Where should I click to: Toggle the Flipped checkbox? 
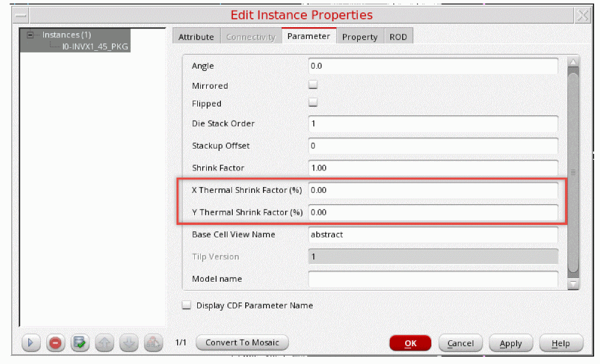coord(313,102)
